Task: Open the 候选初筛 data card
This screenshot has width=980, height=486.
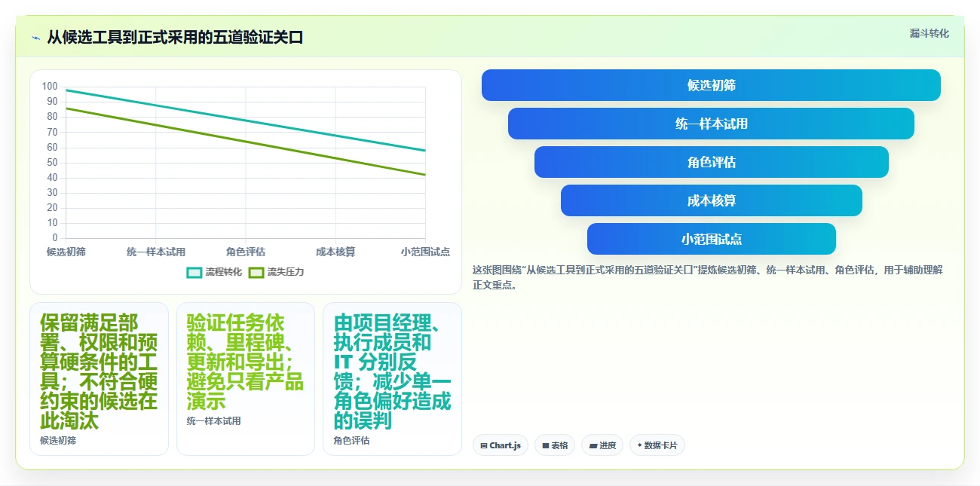Action: coord(99,379)
